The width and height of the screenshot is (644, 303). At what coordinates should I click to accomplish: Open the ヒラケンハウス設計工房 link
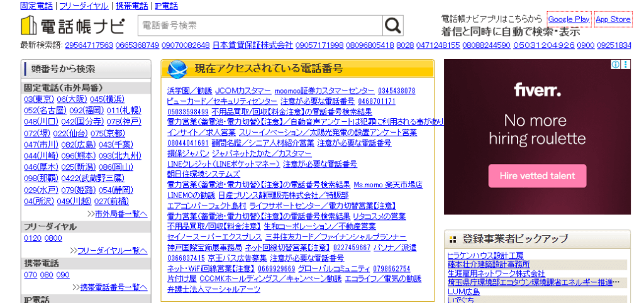click(x=486, y=256)
